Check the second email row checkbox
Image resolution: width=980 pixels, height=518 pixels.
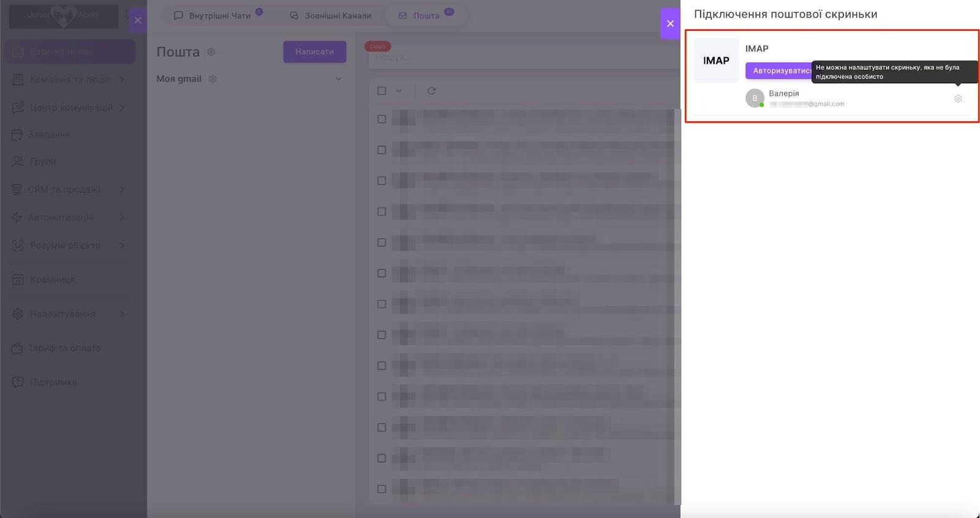[x=382, y=150]
